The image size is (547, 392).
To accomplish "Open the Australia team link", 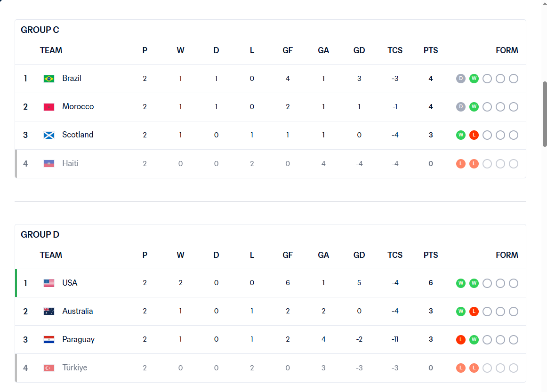I will point(78,311).
